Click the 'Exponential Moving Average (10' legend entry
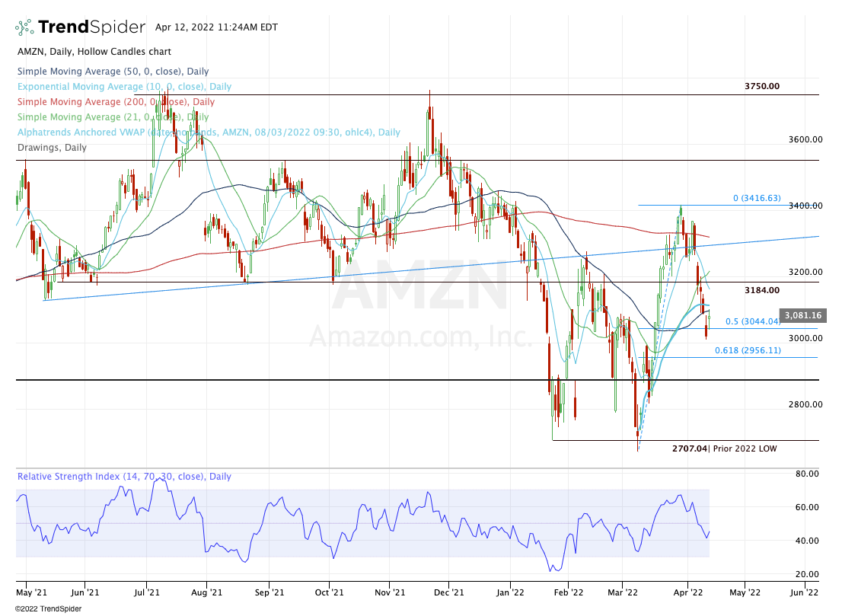Screen dimensions: 842x616 click(124, 87)
